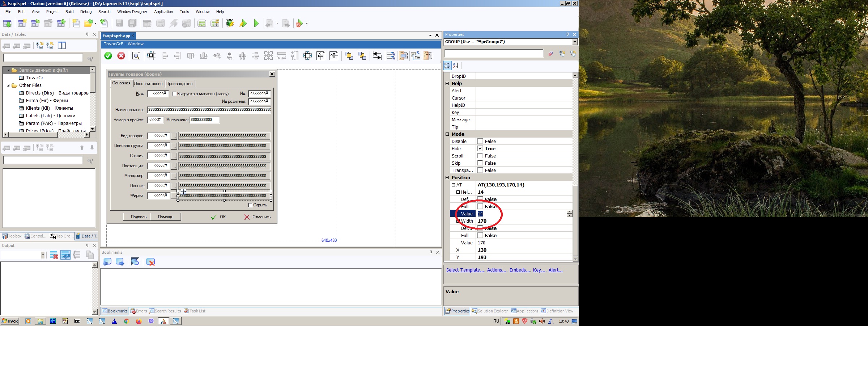Click the tab order arrows icon
This screenshot has height=391, width=868.
[377, 56]
